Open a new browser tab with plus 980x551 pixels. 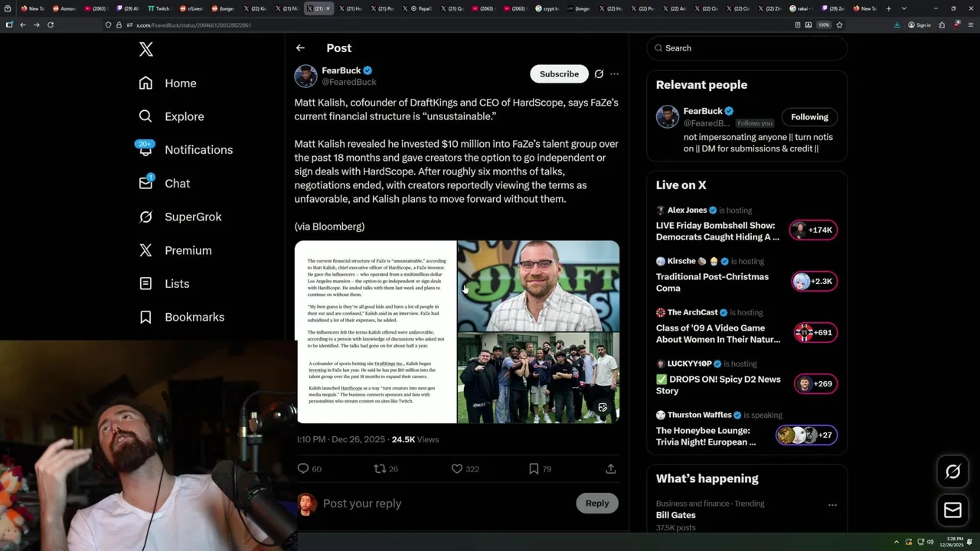(x=888, y=8)
